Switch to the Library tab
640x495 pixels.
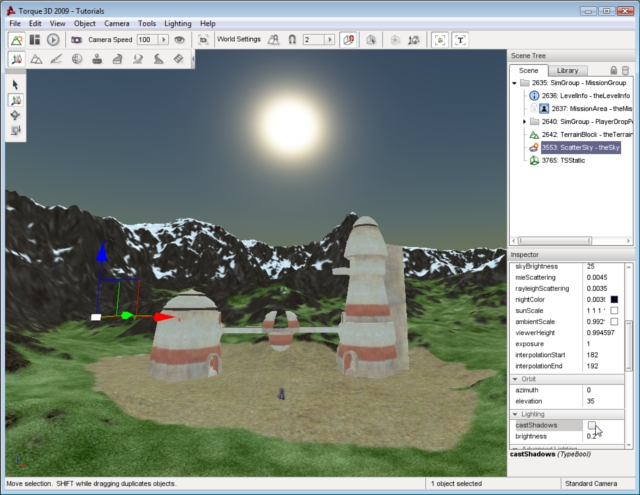pos(567,71)
